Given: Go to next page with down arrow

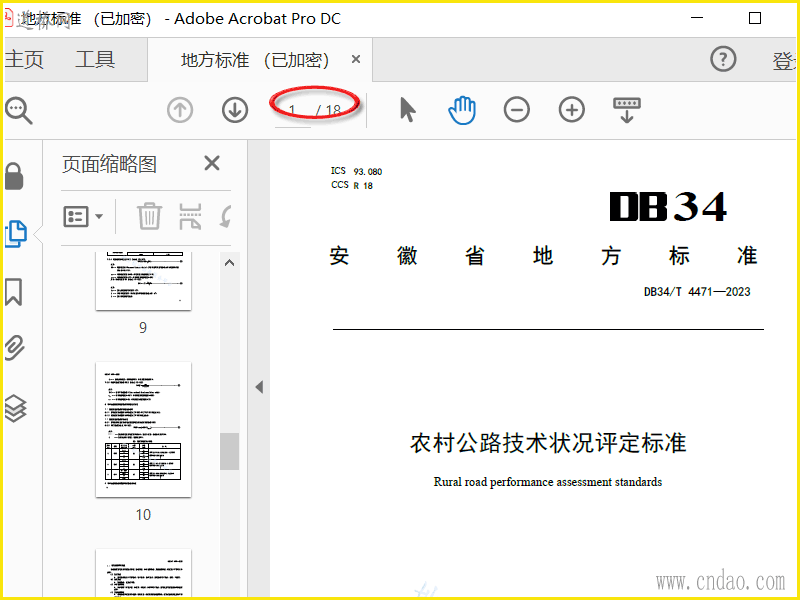Looking at the screenshot, I should pyautogui.click(x=235, y=110).
